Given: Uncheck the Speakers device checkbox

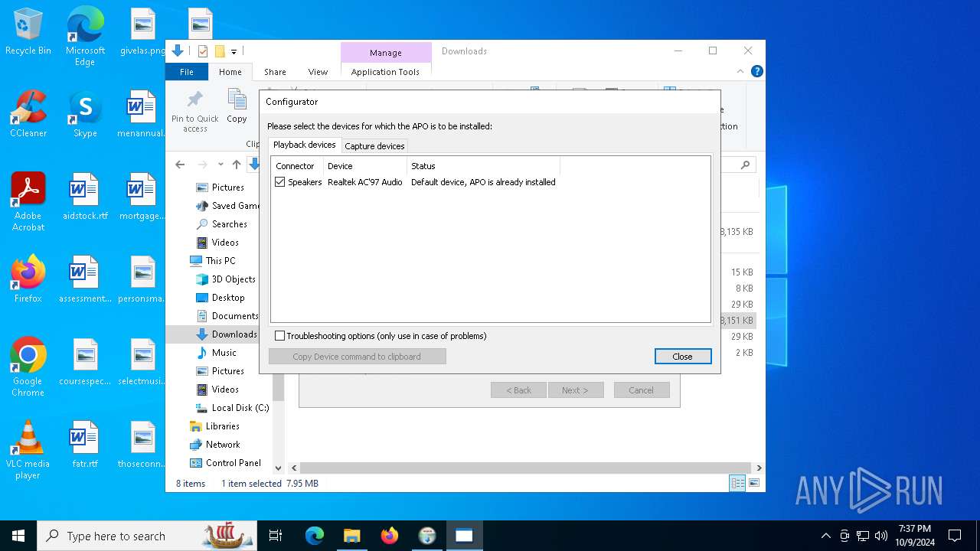Looking at the screenshot, I should (x=279, y=182).
